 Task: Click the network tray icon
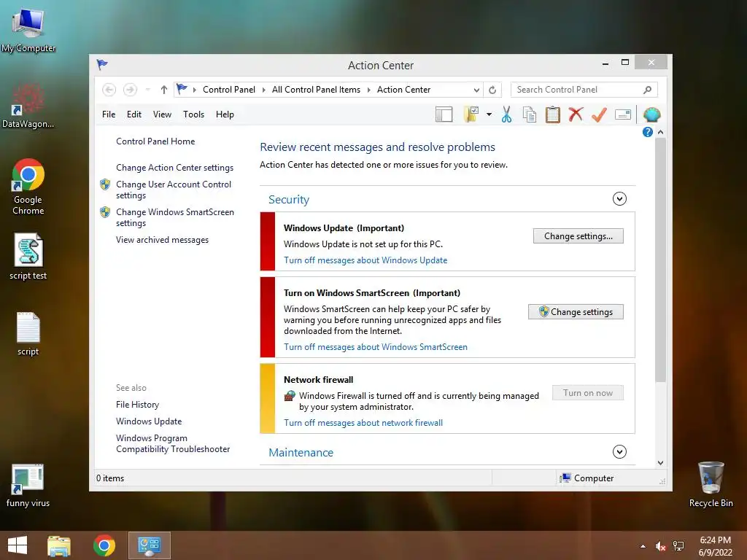point(678,546)
